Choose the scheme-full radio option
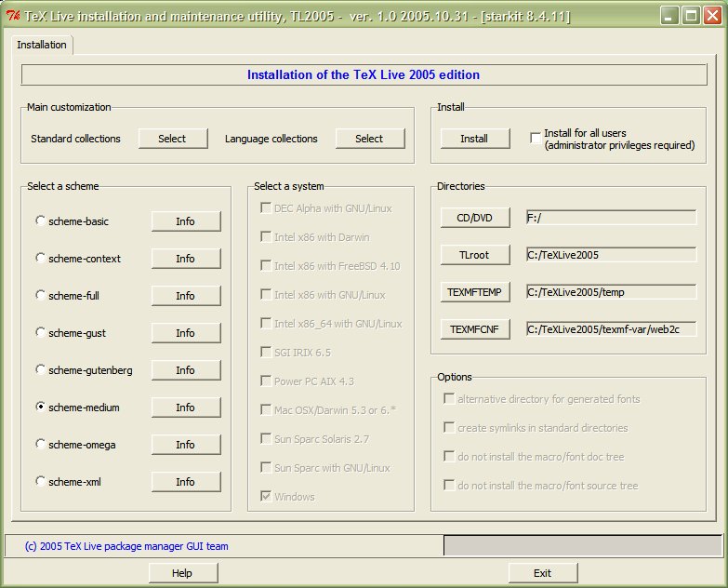Screen dimensions: 728x588 [40, 295]
